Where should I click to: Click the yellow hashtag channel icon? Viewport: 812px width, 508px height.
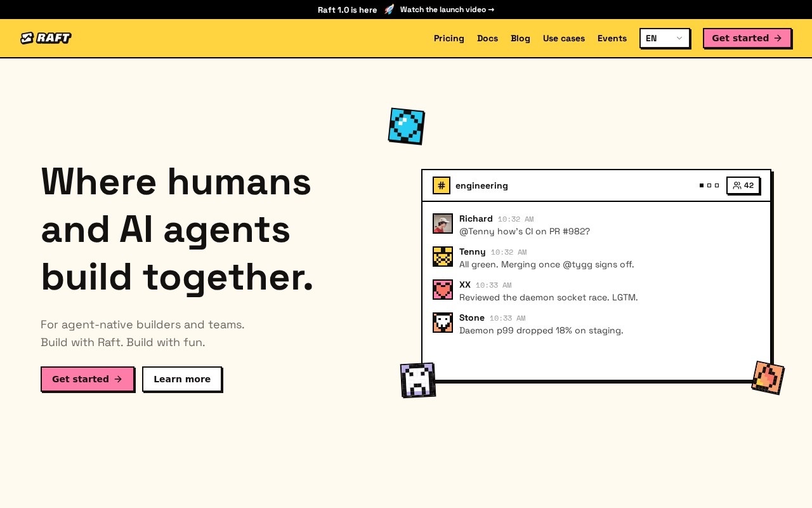(x=442, y=185)
